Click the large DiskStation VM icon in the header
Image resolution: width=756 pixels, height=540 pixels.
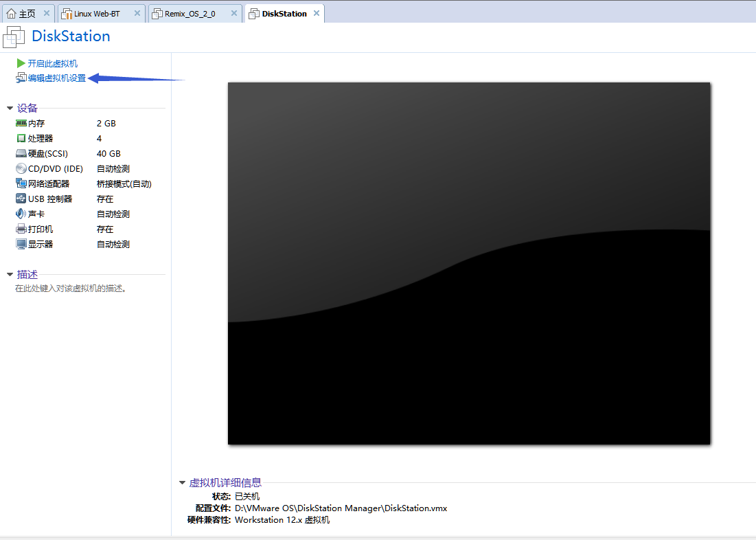point(14,37)
